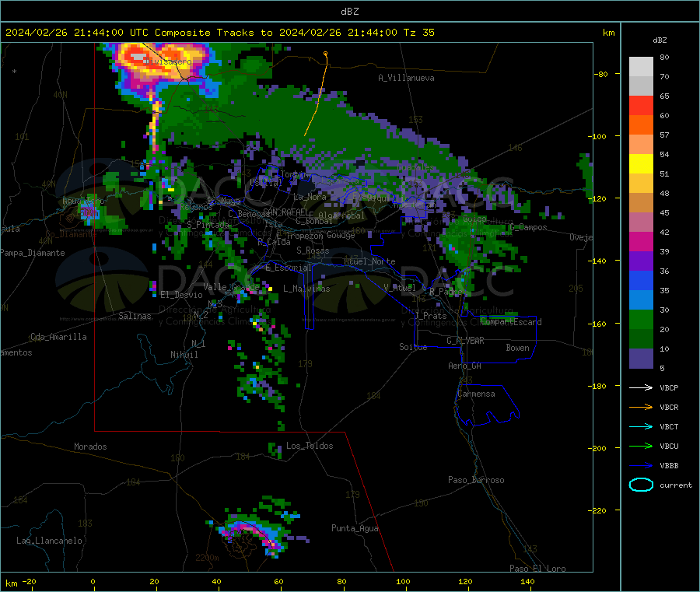Click the green VBCU arrow legend icon
The width and height of the screenshot is (700, 592).
pos(641,446)
